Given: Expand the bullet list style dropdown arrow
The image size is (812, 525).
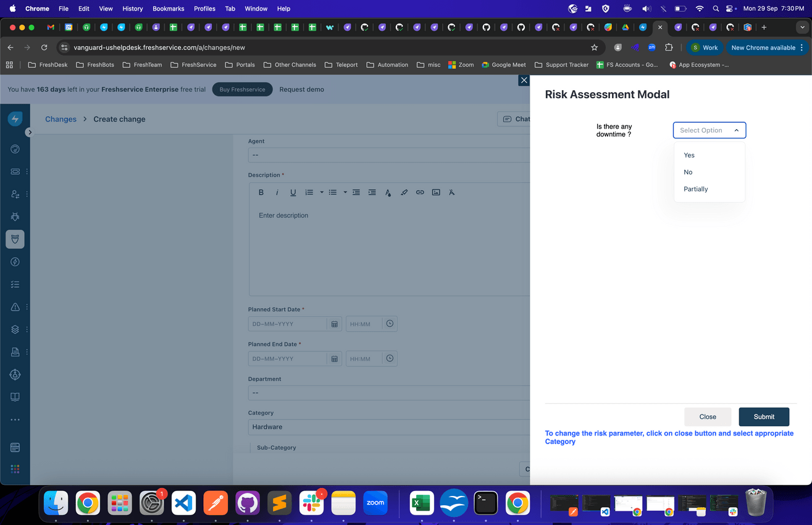Looking at the screenshot, I should (x=345, y=192).
